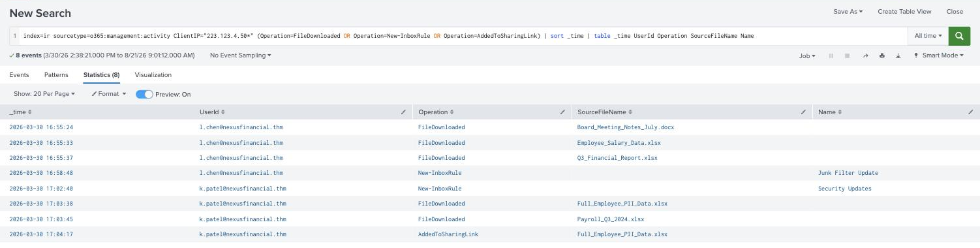Click l.chen UserId in the 16:55:24 row
The image size is (980, 248).
241,127
